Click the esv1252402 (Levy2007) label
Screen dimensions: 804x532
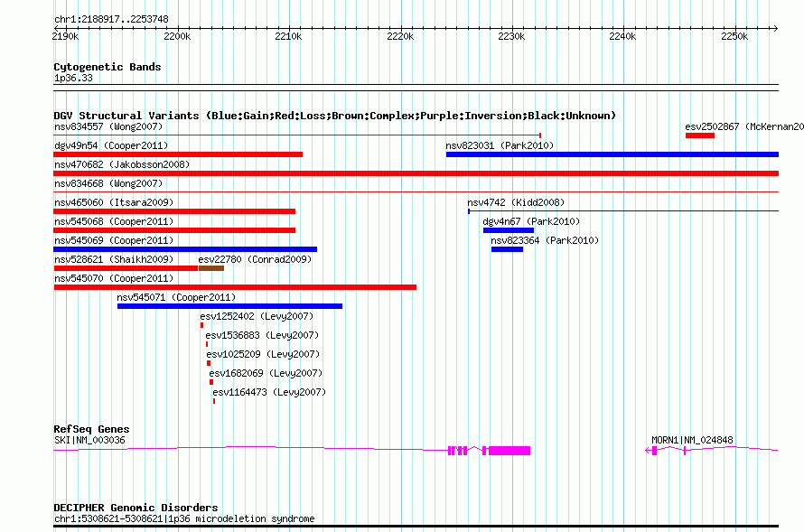coord(257,316)
